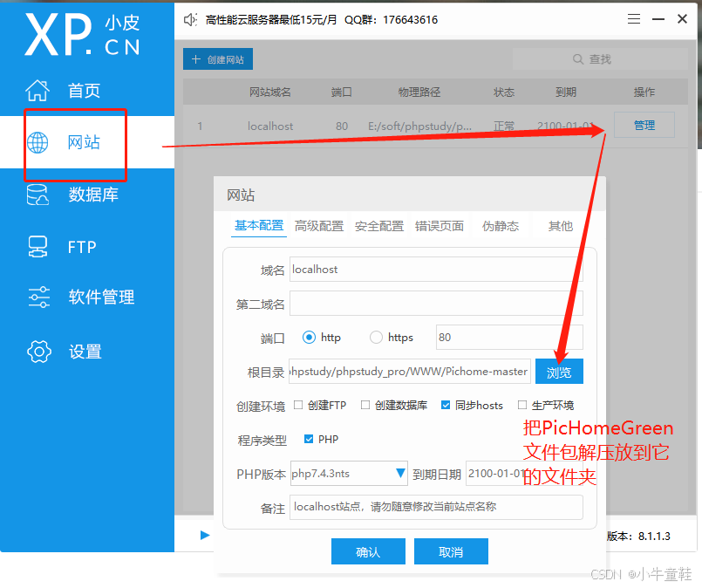Switch to the 基本配置 tab

coord(259,226)
